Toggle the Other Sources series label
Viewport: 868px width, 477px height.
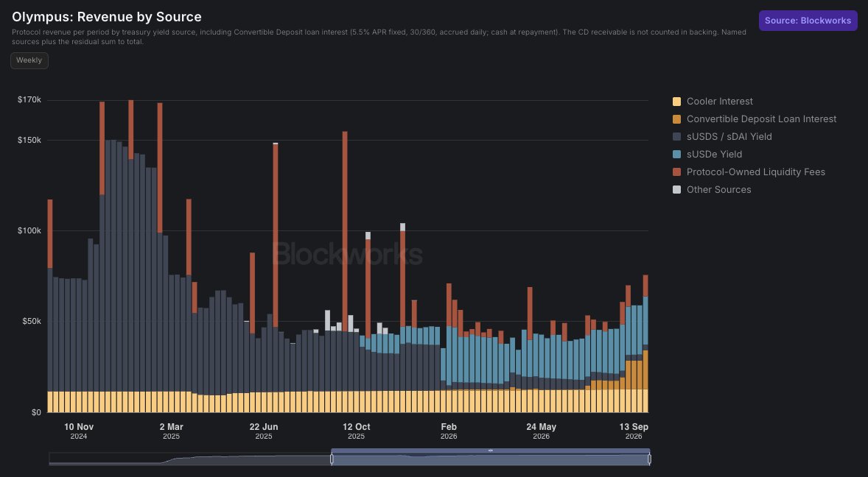pos(718,190)
